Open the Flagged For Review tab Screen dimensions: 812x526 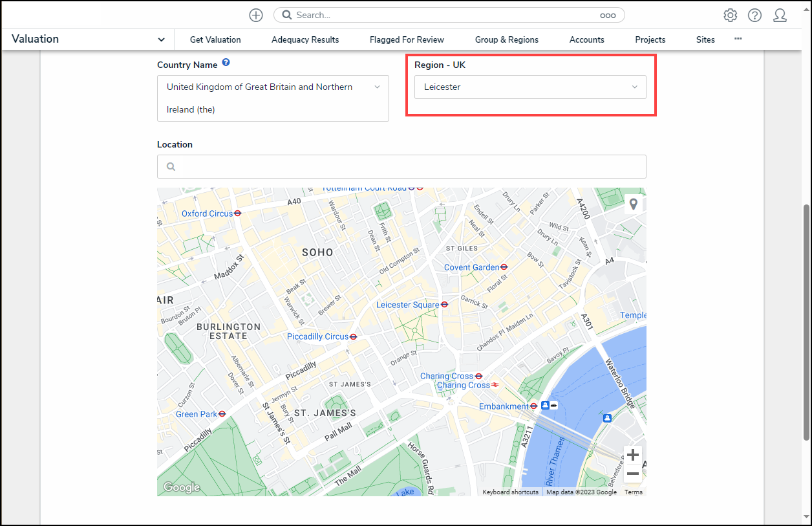(x=407, y=39)
